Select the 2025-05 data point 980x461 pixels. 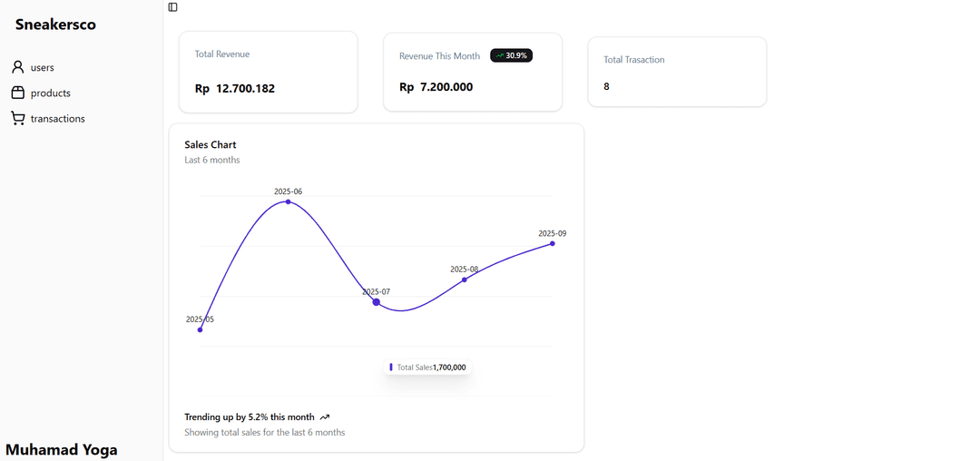click(200, 329)
